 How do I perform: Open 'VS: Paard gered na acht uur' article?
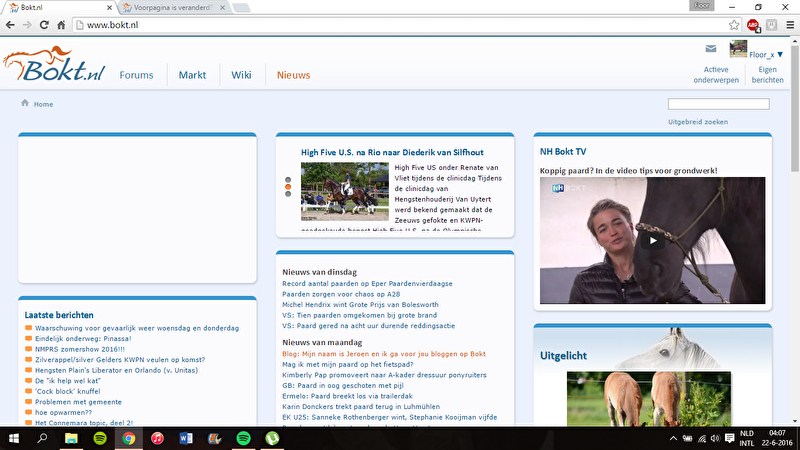[x=368, y=326]
